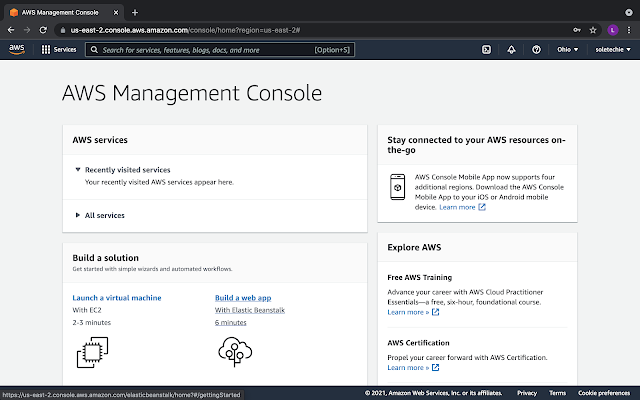The image size is (640, 400).
Task: Click the browser address bar URL
Action: [x=185, y=30]
